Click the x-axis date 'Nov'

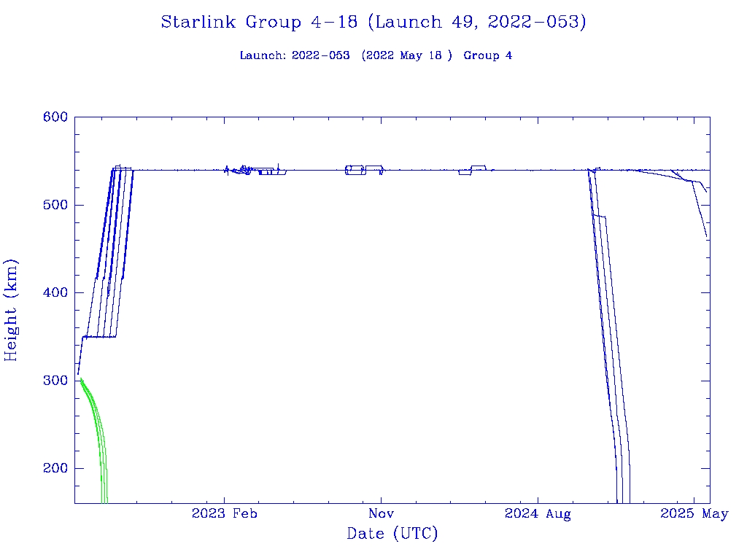[x=381, y=513]
